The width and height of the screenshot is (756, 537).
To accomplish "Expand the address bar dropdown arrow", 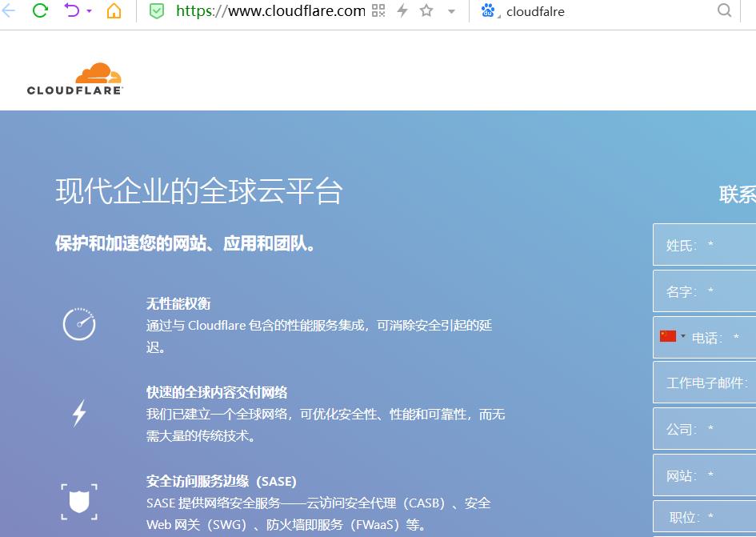I will [x=451, y=11].
